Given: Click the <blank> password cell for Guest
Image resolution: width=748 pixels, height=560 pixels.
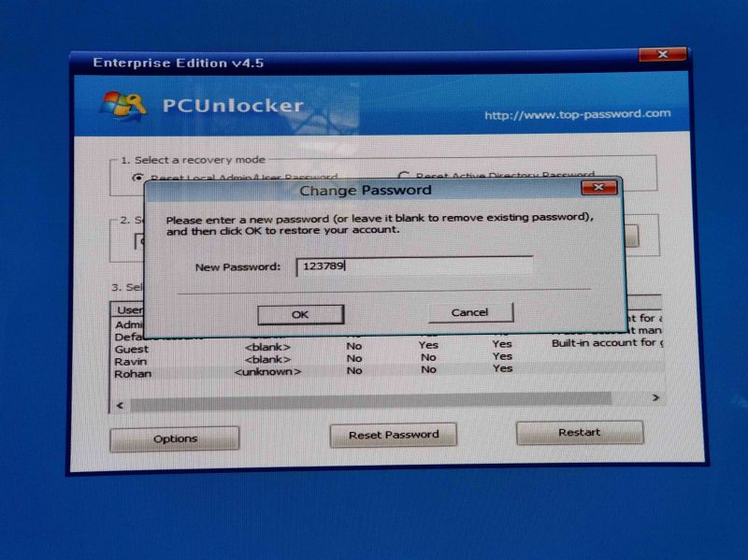Looking at the screenshot, I should (267, 347).
